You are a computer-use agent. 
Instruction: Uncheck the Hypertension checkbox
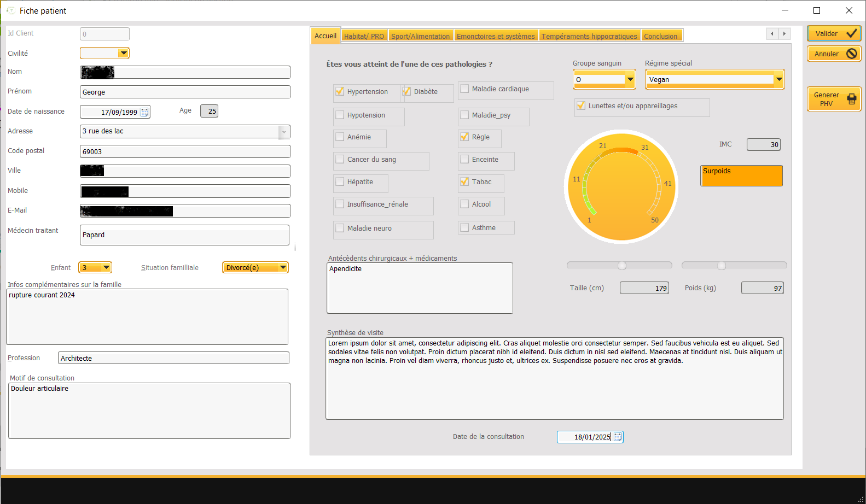click(340, 92)
